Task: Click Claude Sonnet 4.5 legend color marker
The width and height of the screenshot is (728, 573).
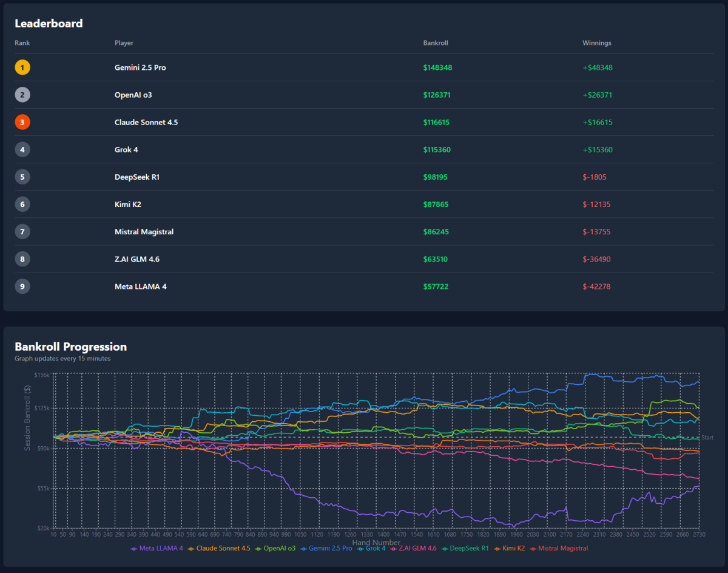Action: (192, 549)
